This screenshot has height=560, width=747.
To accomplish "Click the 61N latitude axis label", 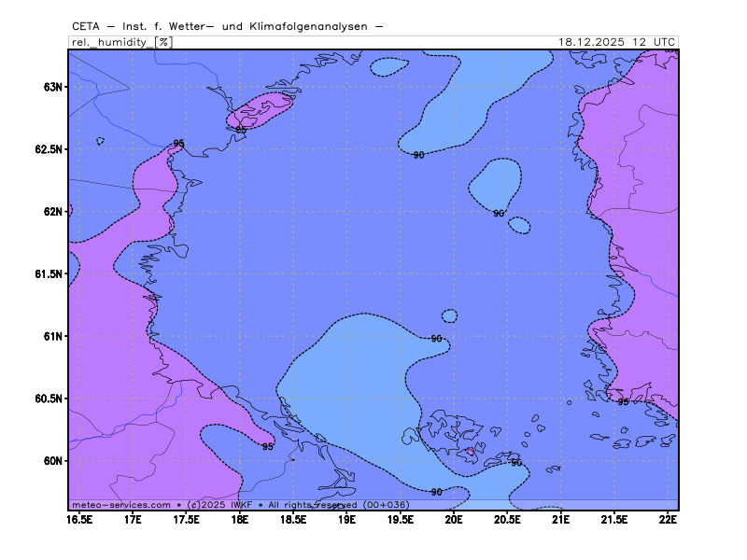I will pyautogui.click(x=52, y=336).
